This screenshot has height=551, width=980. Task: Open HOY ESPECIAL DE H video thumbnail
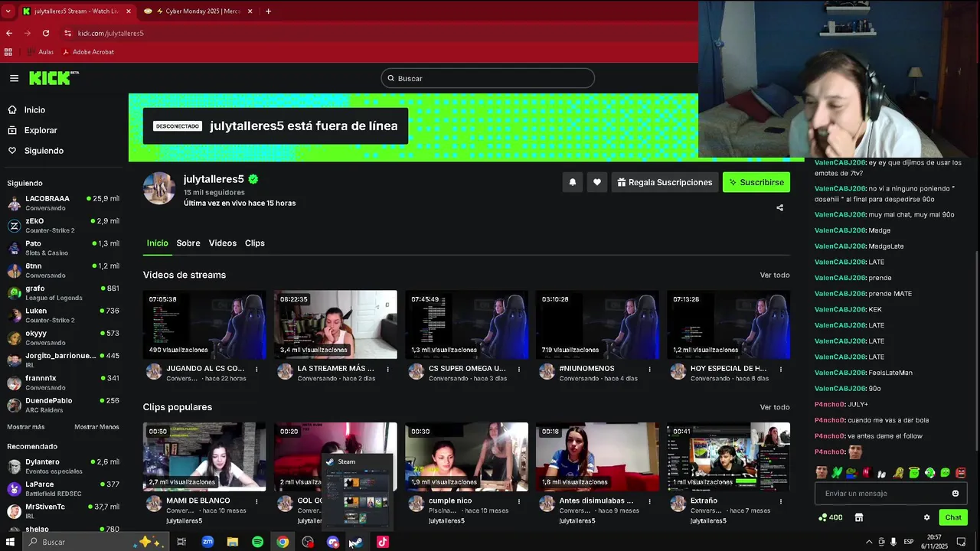[728, 324]
